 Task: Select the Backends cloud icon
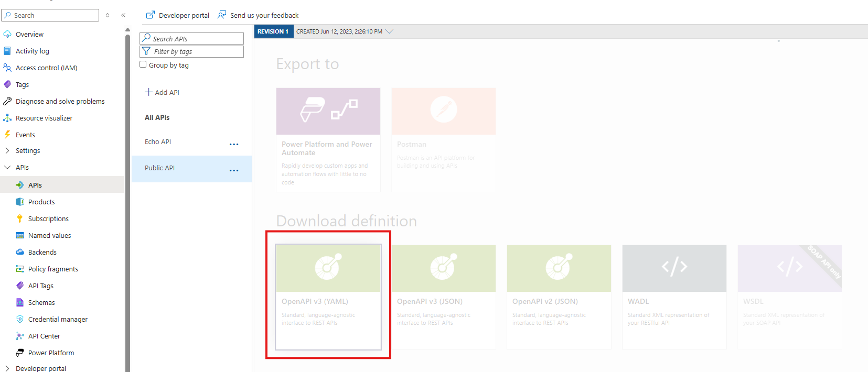(20, 252)
